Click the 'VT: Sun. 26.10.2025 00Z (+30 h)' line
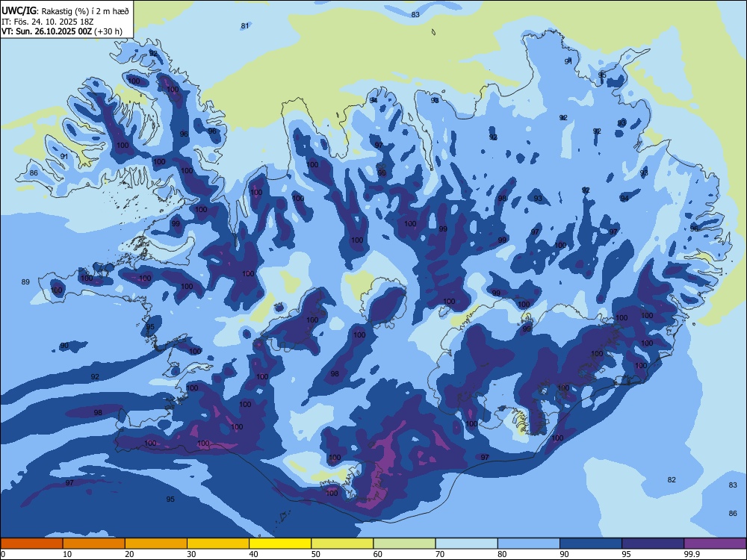Image resolution: width=747 pixels, height=560 pixels. 62,31
